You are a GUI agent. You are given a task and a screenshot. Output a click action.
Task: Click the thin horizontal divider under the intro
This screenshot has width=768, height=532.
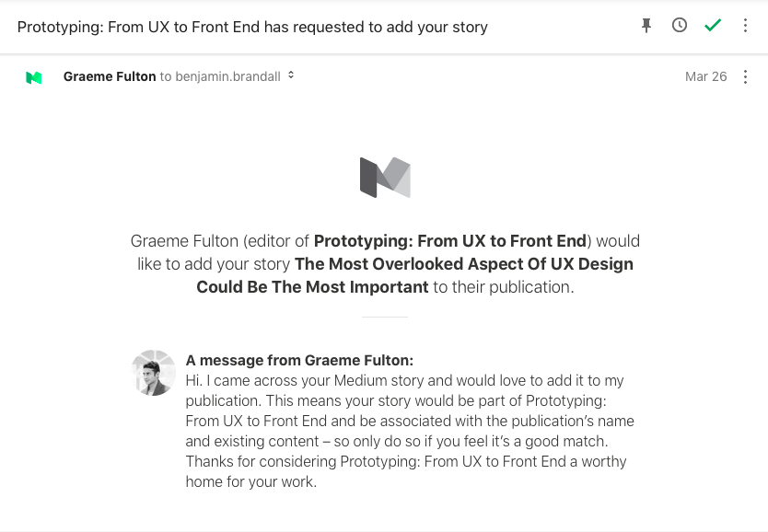tap(385, 317)
